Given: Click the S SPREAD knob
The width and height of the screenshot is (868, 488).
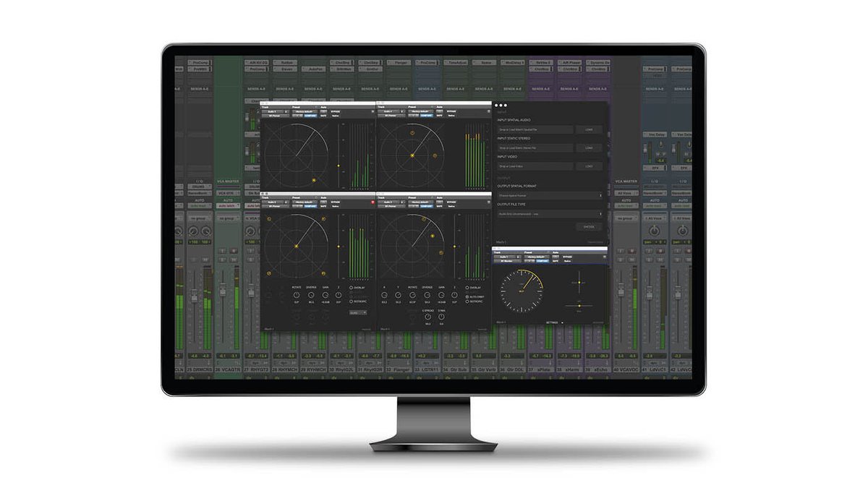Looking at the screenshot, I should pos(428,317).
